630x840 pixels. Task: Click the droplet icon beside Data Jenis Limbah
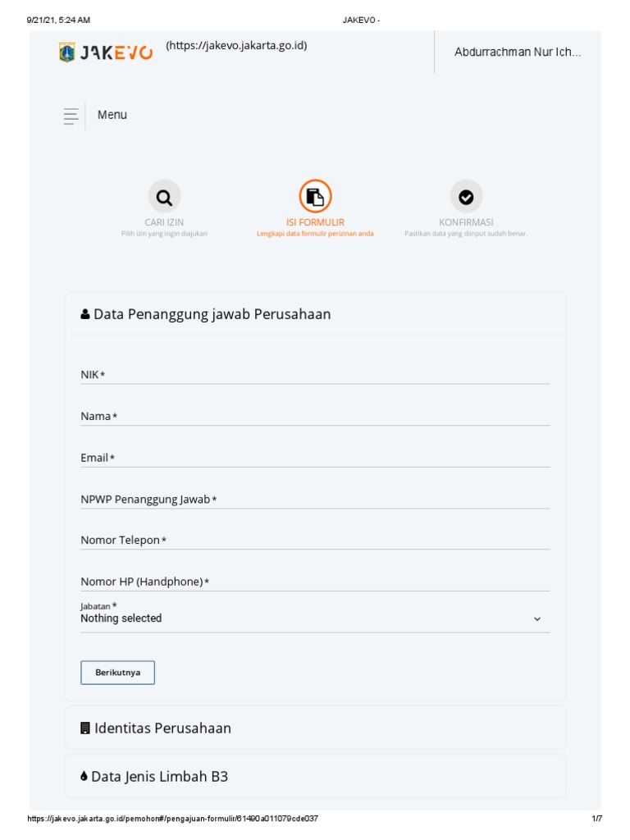[x=84, y=777]
